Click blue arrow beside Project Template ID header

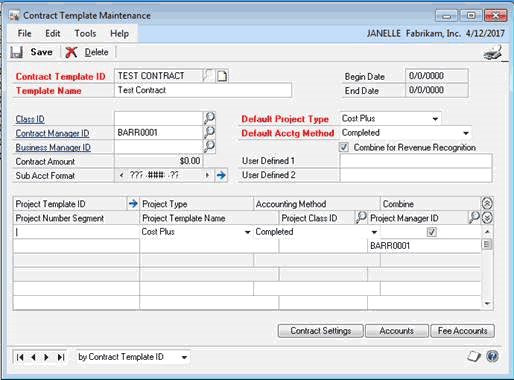pyautogui.click(x=133, y=204)
